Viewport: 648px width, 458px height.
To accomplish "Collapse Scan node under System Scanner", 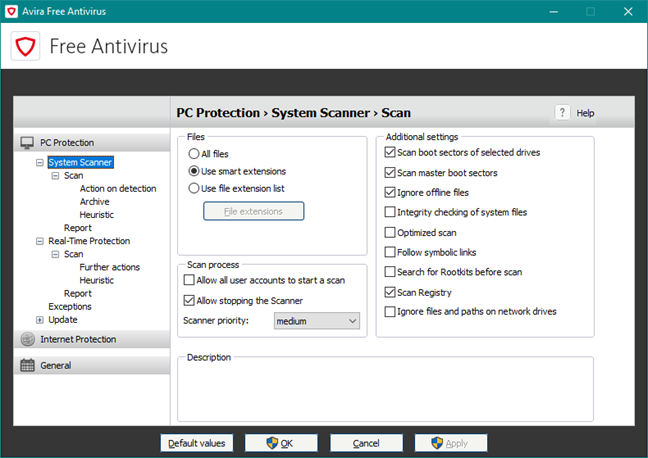I will 55,176.
